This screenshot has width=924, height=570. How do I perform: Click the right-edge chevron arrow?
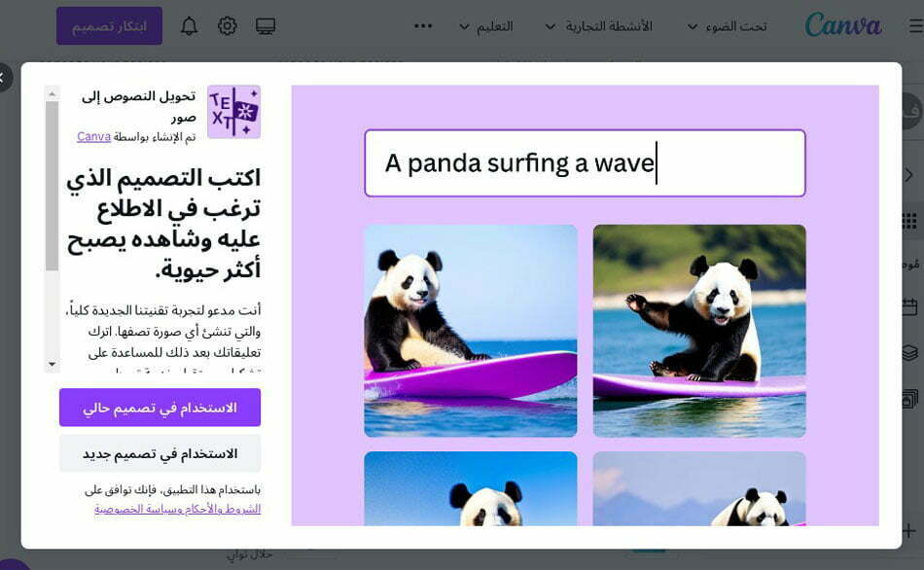pos(908,174)
